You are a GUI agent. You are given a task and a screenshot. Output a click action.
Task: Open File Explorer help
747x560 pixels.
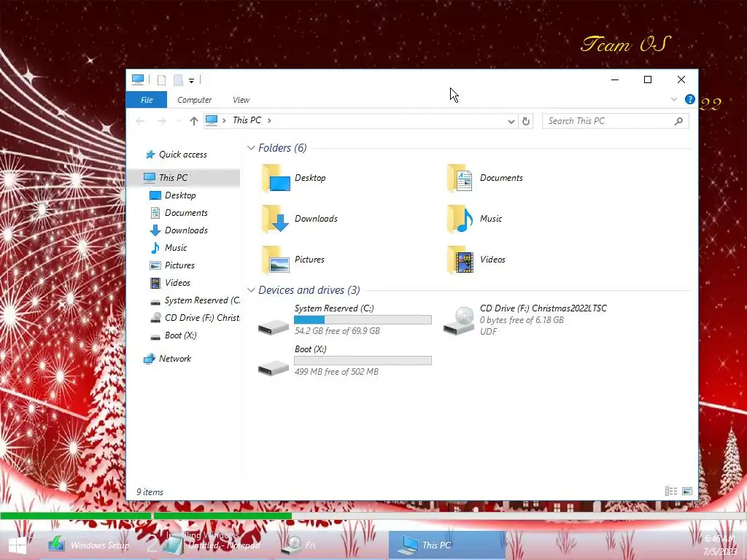pos(689,99)
